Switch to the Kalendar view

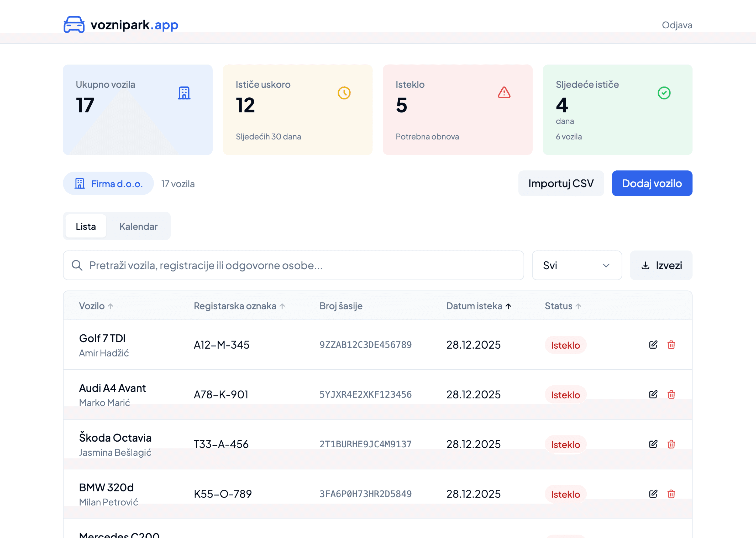click(138, 226)
